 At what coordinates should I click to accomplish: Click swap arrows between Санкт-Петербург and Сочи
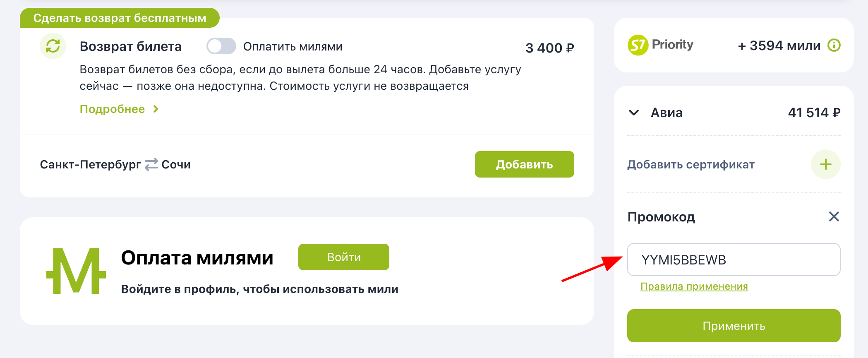tap(151, 164)
